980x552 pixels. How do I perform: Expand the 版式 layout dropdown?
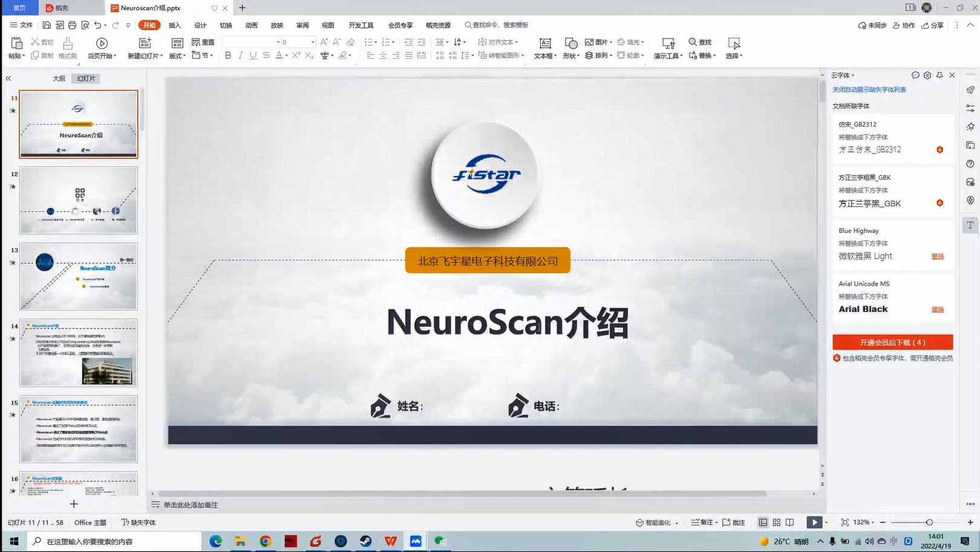(177, 56)
